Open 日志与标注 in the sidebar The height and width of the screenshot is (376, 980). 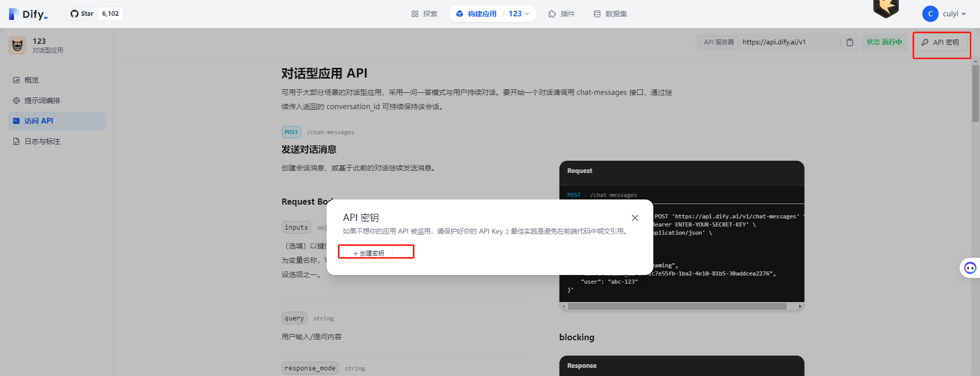point(57,141)
